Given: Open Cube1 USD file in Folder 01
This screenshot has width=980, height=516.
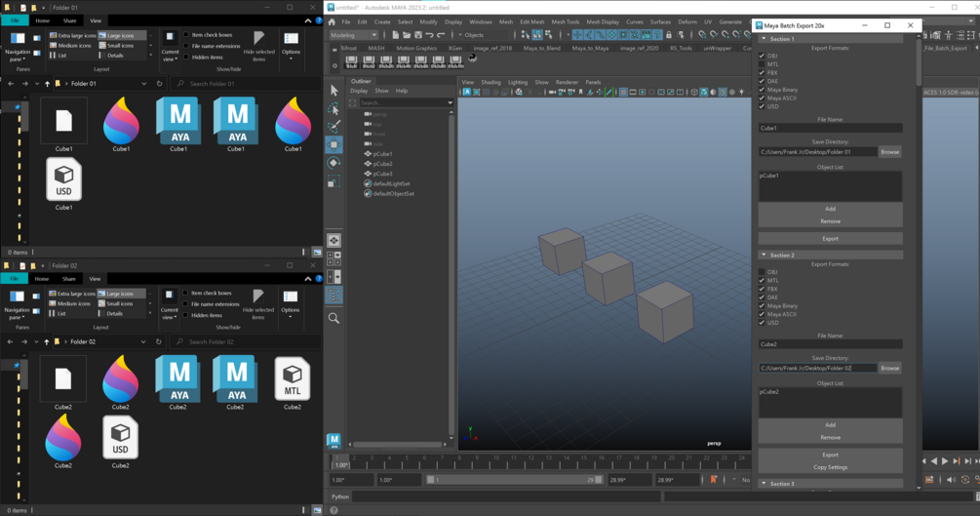Looking at the screenshot, I should 63,184.
